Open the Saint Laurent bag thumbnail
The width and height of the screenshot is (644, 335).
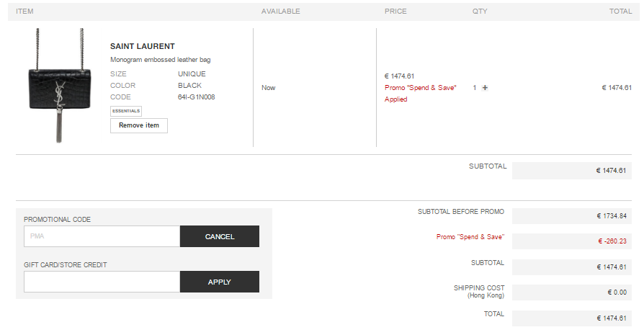(60, 86)
